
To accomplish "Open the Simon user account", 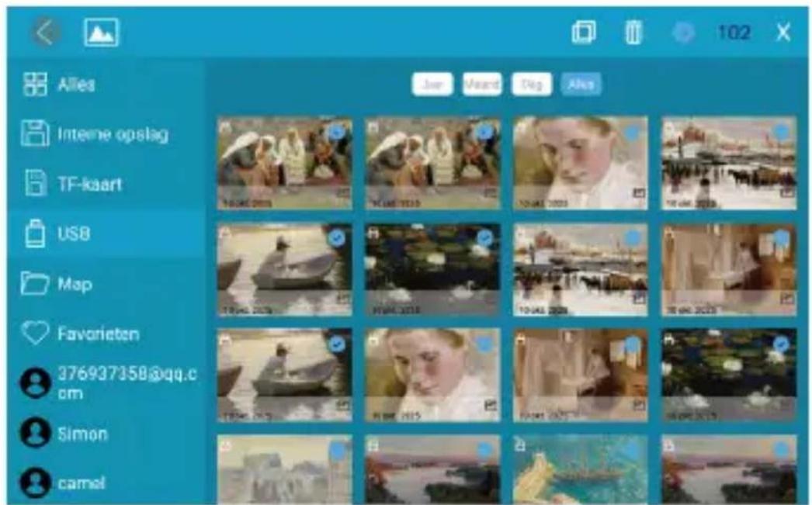I will pos(106,433).
